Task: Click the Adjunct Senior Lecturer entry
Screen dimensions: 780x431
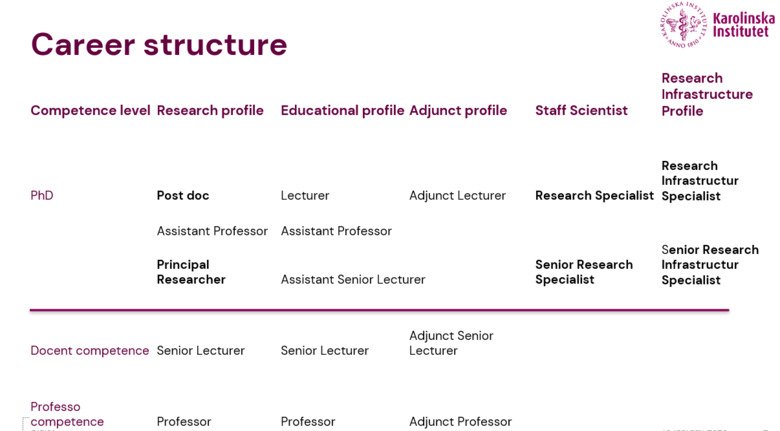Action: (451, 343)
